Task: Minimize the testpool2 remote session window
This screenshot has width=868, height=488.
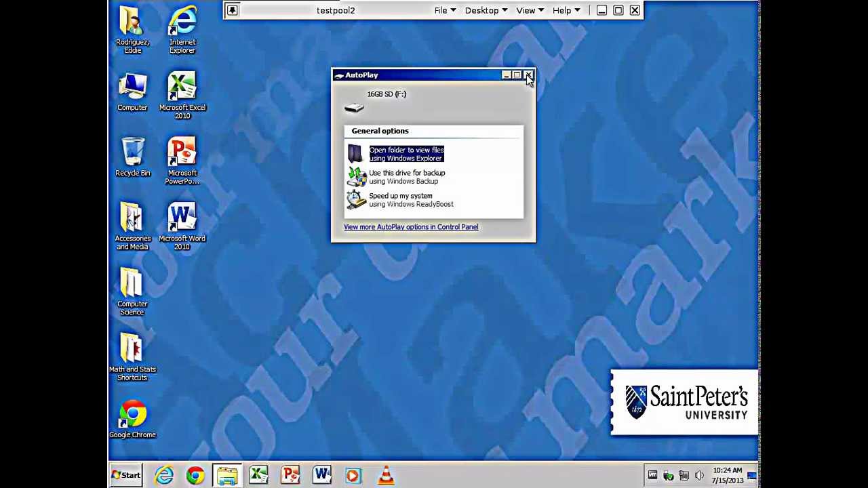Action: [601, 10]
